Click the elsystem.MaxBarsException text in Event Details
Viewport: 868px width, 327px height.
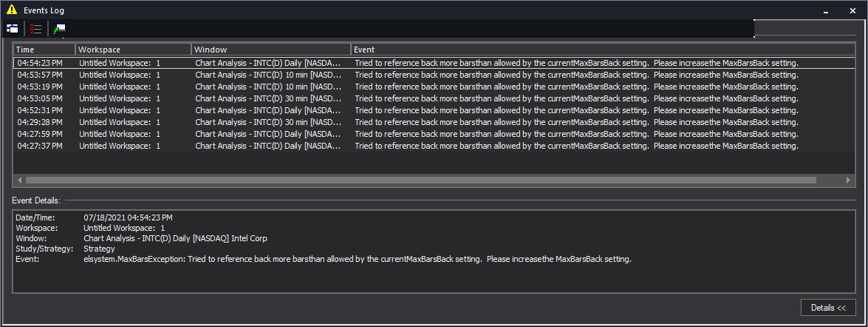tap(134, 259)
